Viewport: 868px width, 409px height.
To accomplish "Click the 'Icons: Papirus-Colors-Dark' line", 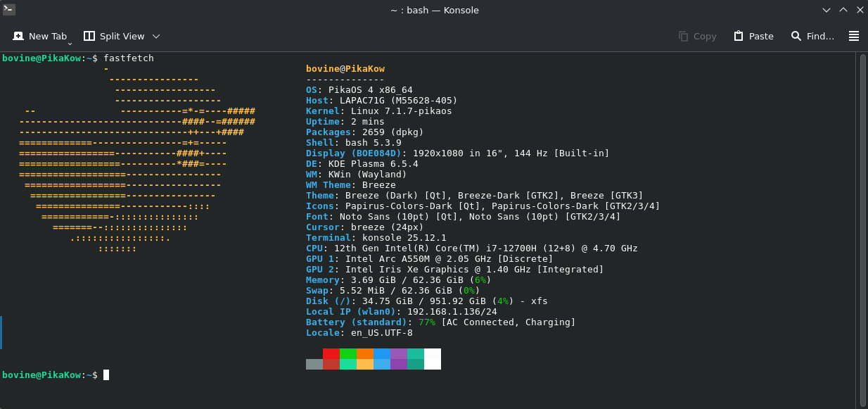I will 483,206.
